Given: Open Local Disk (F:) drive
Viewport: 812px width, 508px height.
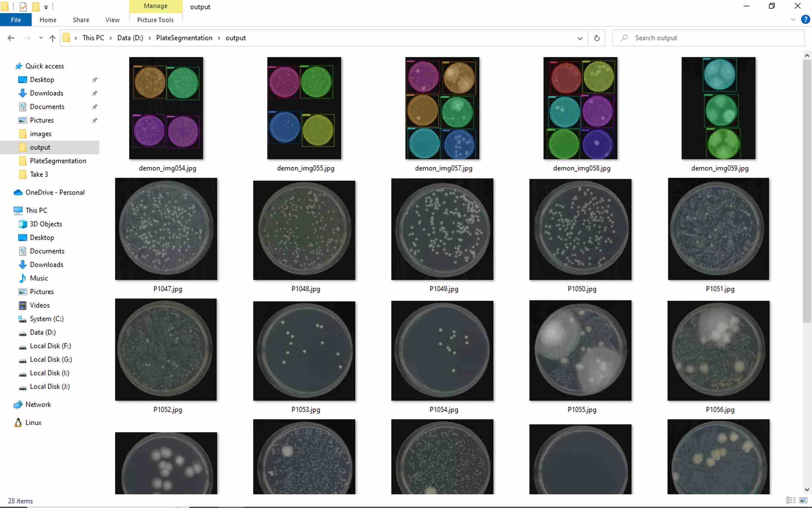Looking at the screenshot, I should click(x=50, y=346).
